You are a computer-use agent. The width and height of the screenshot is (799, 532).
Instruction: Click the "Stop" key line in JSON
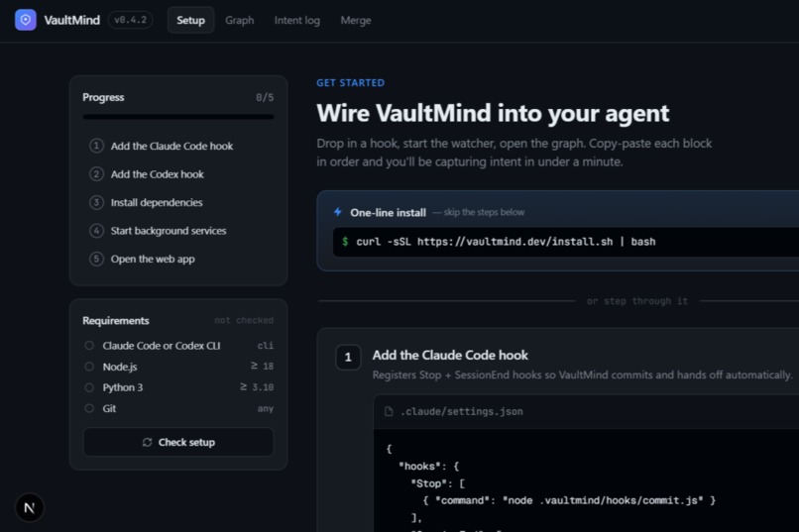pyautogui.click(x=438, y=483)
